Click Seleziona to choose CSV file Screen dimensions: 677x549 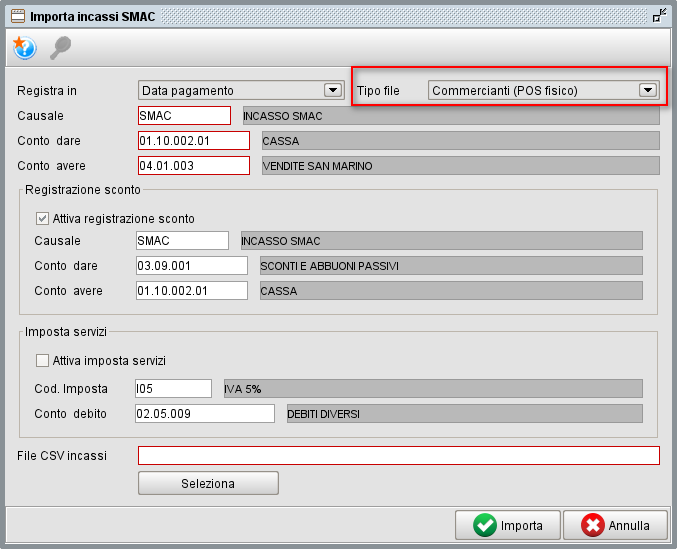[x=208, y=483]
